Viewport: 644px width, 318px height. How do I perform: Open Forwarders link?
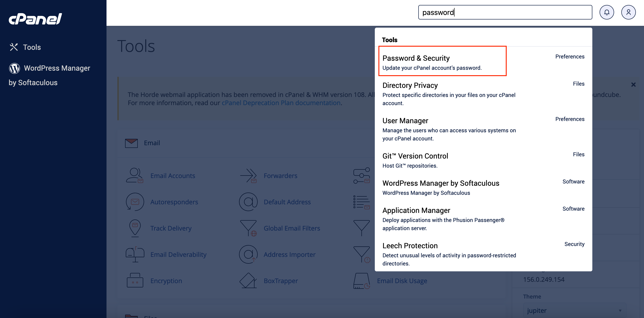(x=281, y=176)
